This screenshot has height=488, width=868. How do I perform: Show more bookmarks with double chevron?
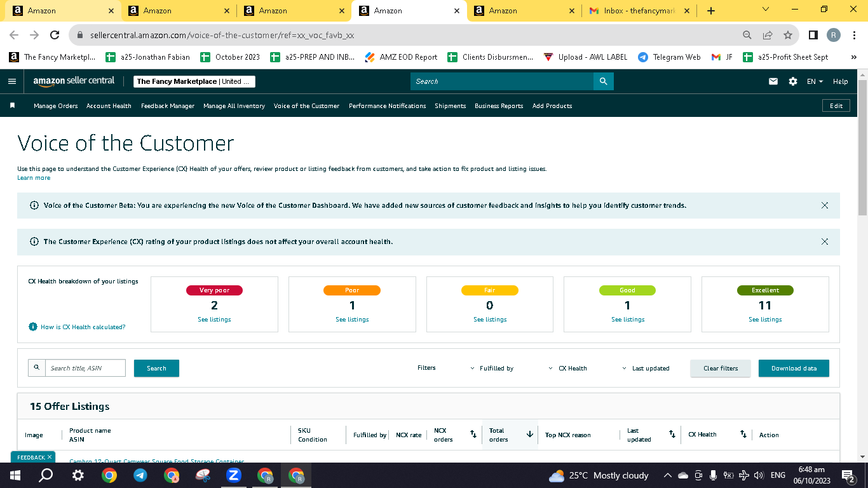pyautogui.click(x=854, y=57)
